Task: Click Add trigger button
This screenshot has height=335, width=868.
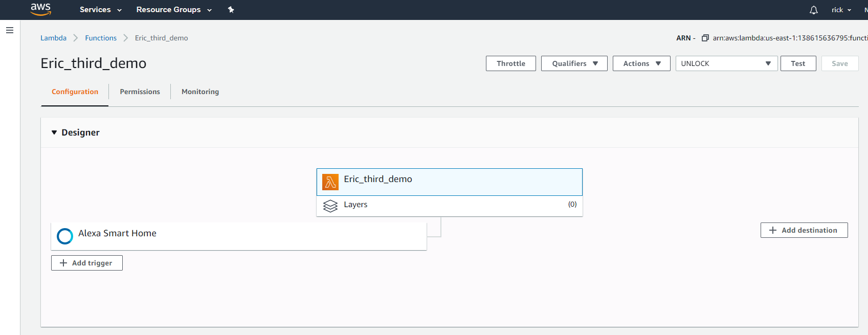Action: tap(87, 263)
